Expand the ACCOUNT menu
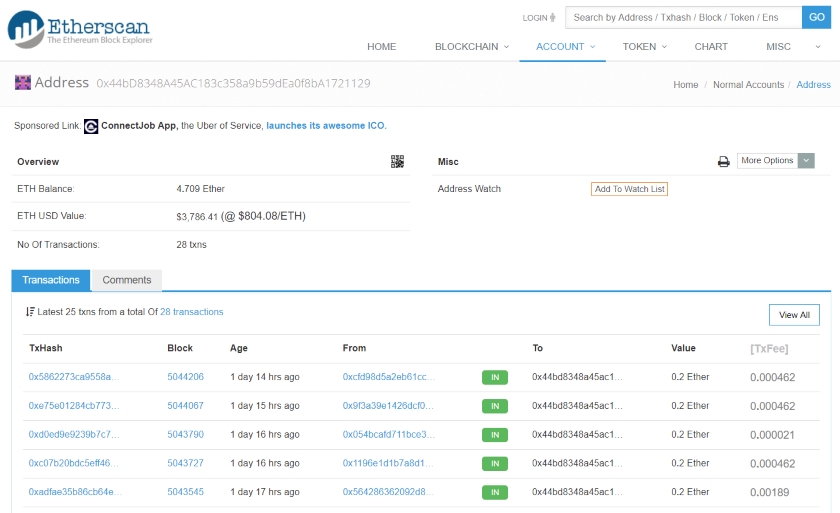The width and height of the screenshot is (840, 513). 566,47
